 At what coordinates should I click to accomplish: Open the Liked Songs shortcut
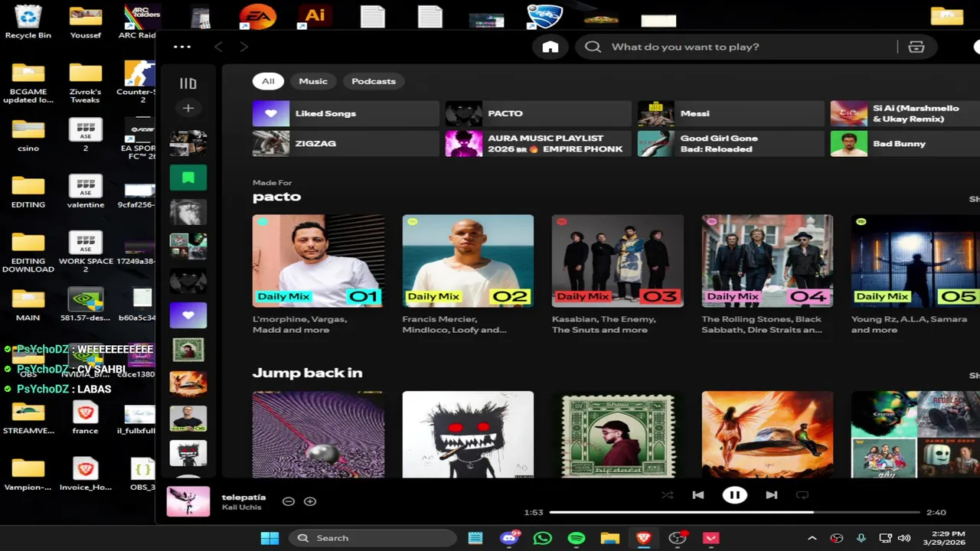(345, 113)
